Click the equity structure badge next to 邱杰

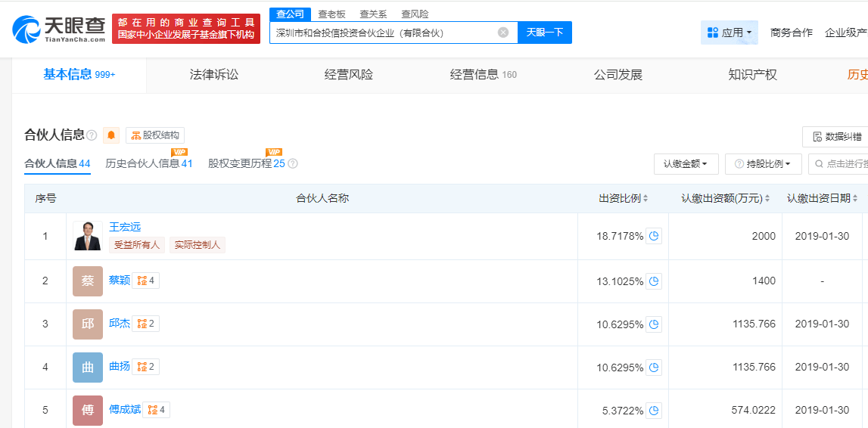point(145,324)
